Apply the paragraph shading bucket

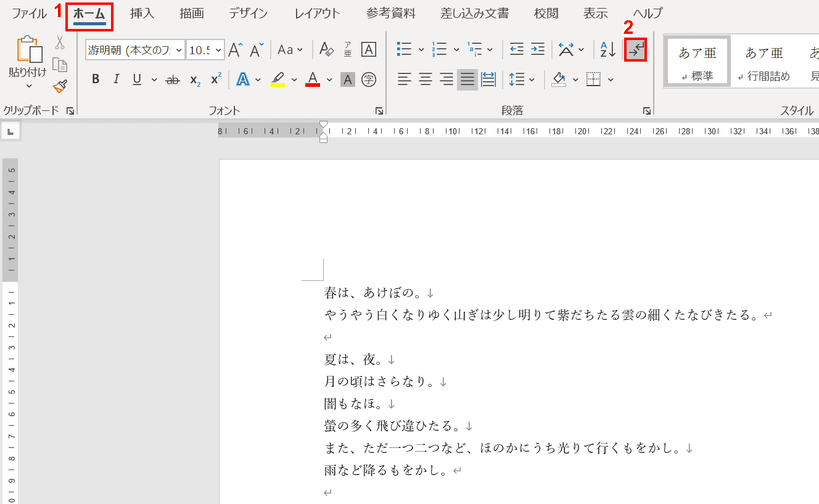(559, 79)
